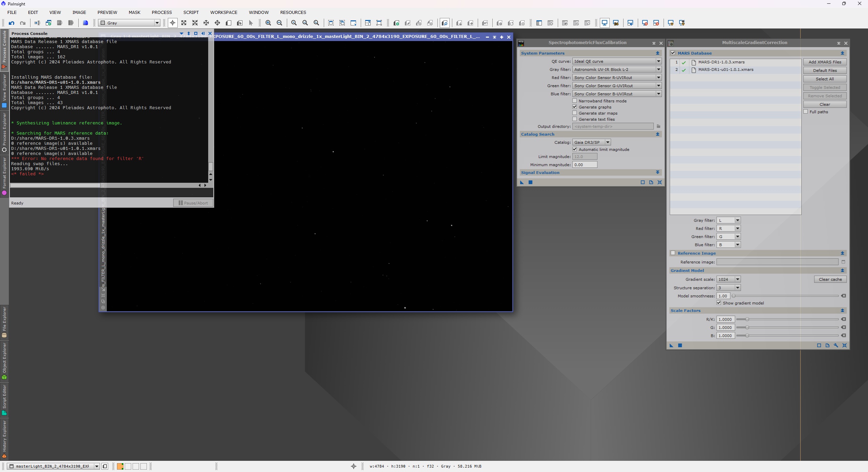This screenshot has width=868, height=472.
Task: Click the mouse pointer tool icon
Action: [251, 23]
